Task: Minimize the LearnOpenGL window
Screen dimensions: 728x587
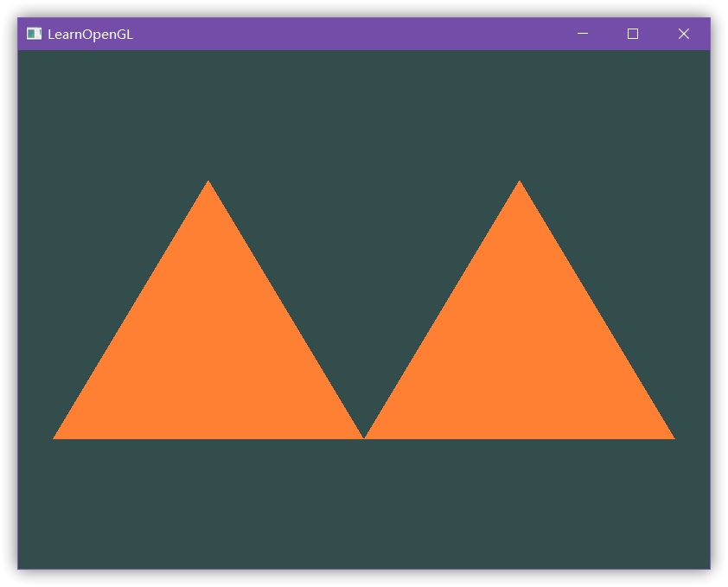Action: (583, 34)
